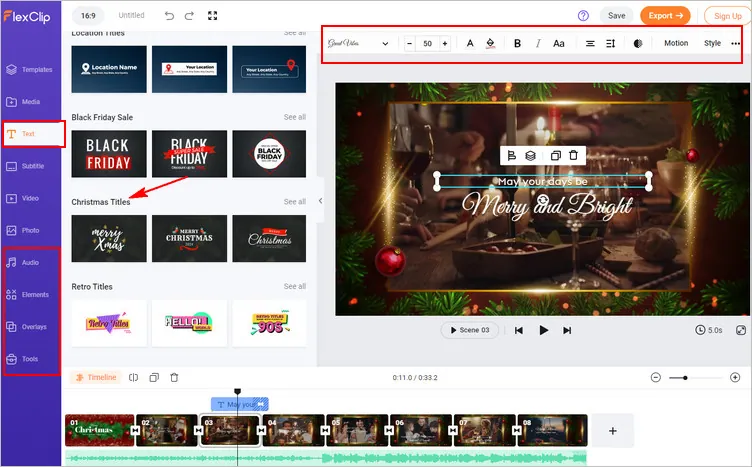The height and width of the screenshot is (467, 752).
Task: Expand the preview using the corner icon
Action: [x=741, y=330]
